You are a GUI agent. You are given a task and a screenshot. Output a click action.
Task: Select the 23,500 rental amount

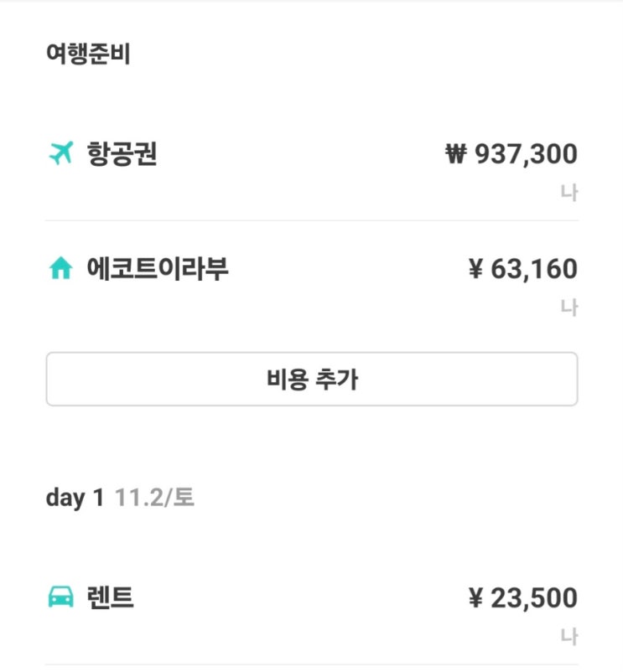pyautogui.click(x=534, y=599)
